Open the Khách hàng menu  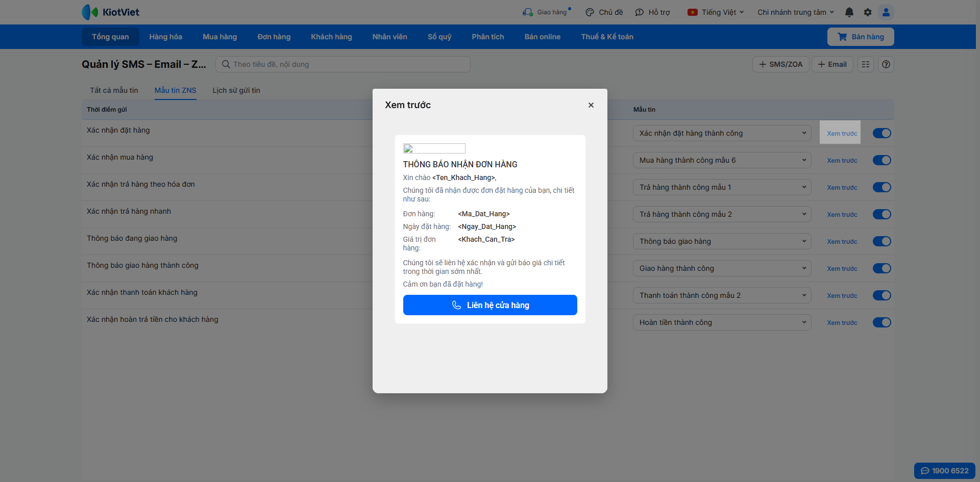point(332,37)
